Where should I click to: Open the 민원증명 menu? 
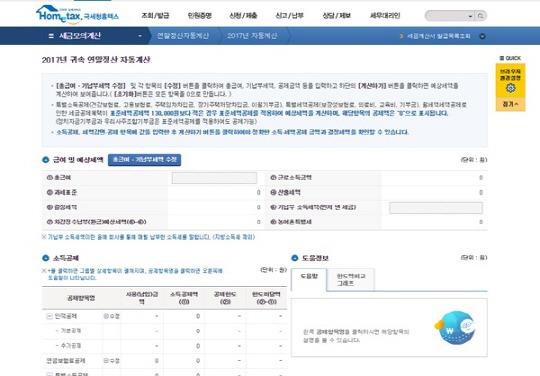[199, 15]
